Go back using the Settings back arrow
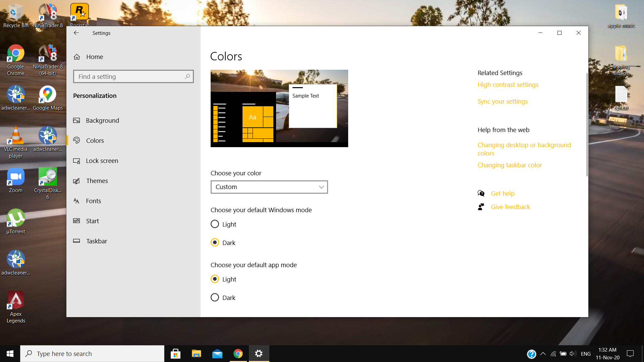This screenshot has width=644, height=362. point(76,33)
